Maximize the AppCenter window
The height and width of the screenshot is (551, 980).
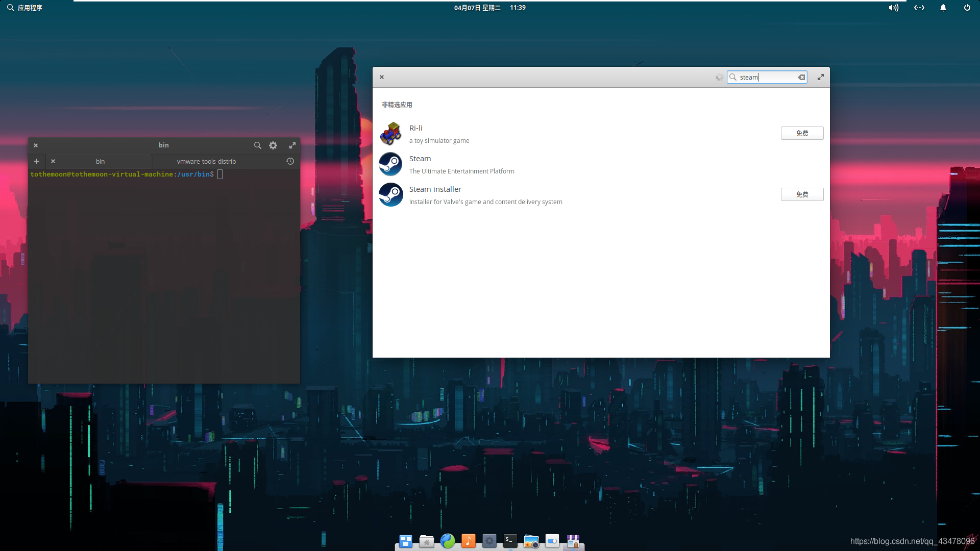tap(821, 77)
